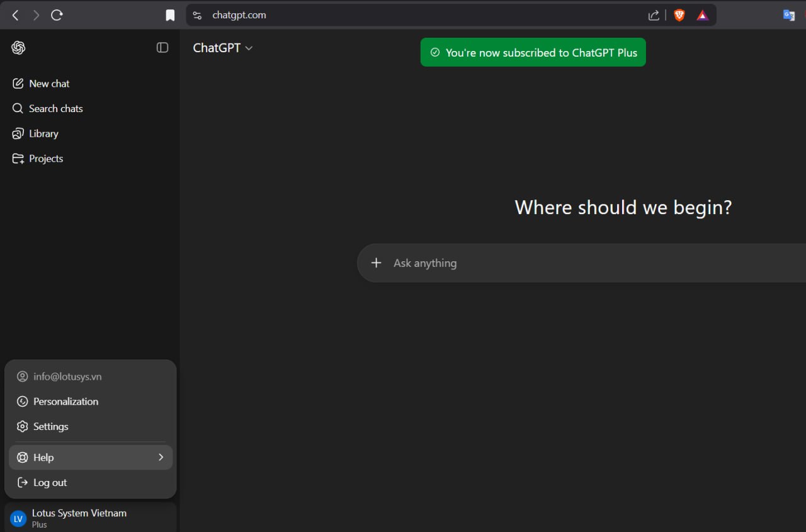Bookmark this page
Image resolution: width=806 pixels, height=532 pixels.
click(x=170, y=15)
